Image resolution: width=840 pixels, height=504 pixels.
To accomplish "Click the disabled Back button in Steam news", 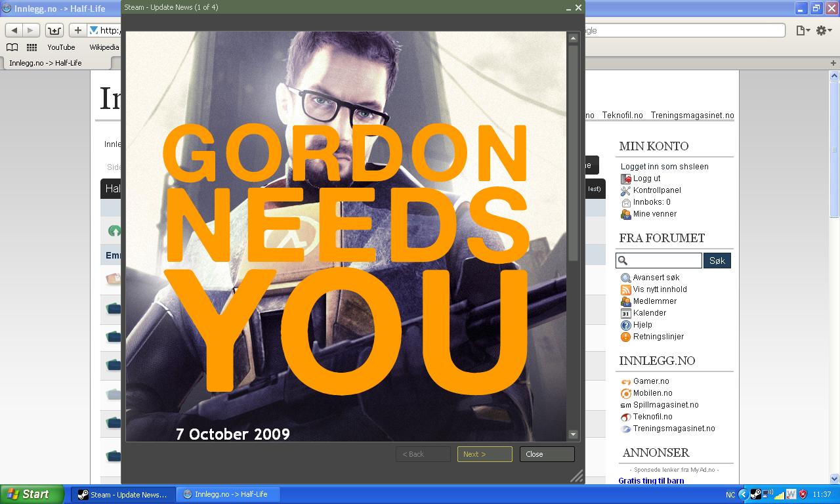I will 423,454.
